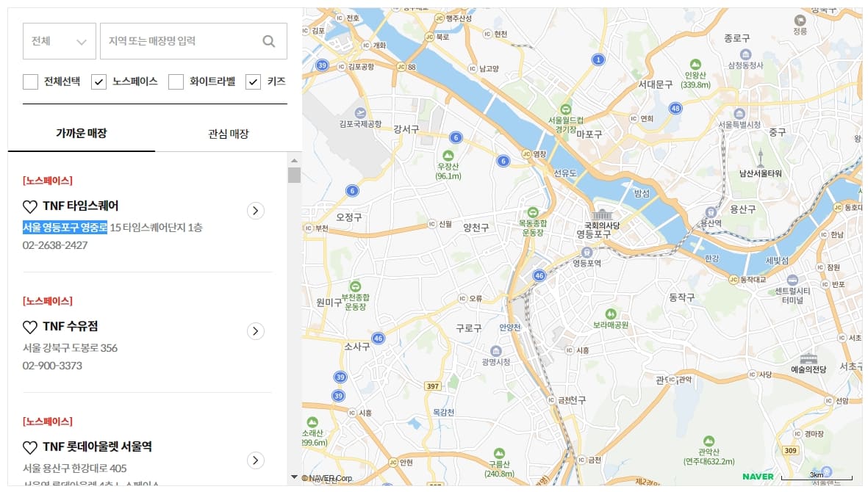868x492 pixels.
Task: Check the 화이트라벨 checkbox
Action: 175,82
